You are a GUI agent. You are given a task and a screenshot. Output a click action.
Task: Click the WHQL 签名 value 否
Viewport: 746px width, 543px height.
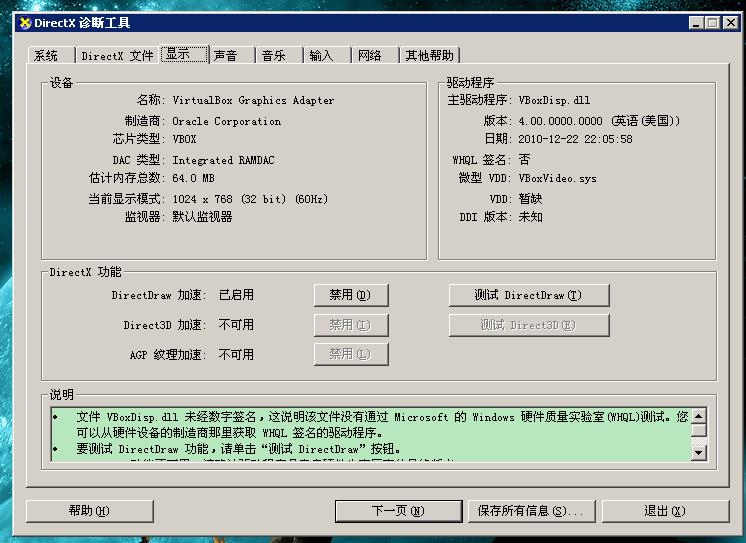[524, 159]
